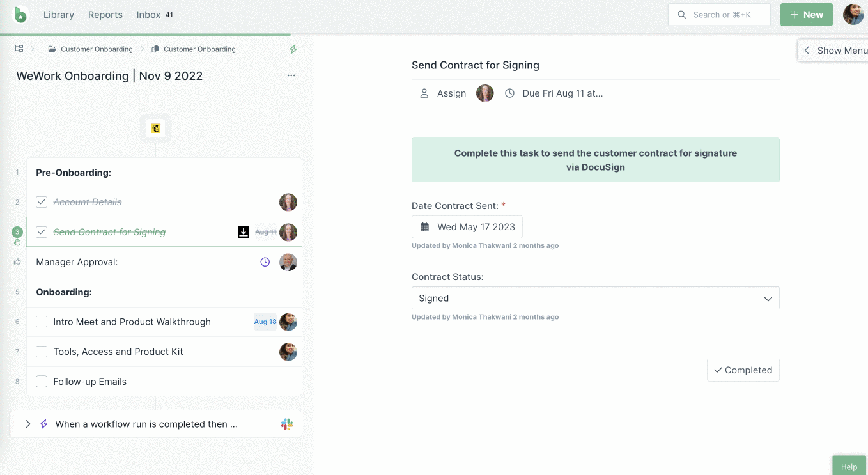
Task: Select the Manager Approval task row
Action: 164,262
